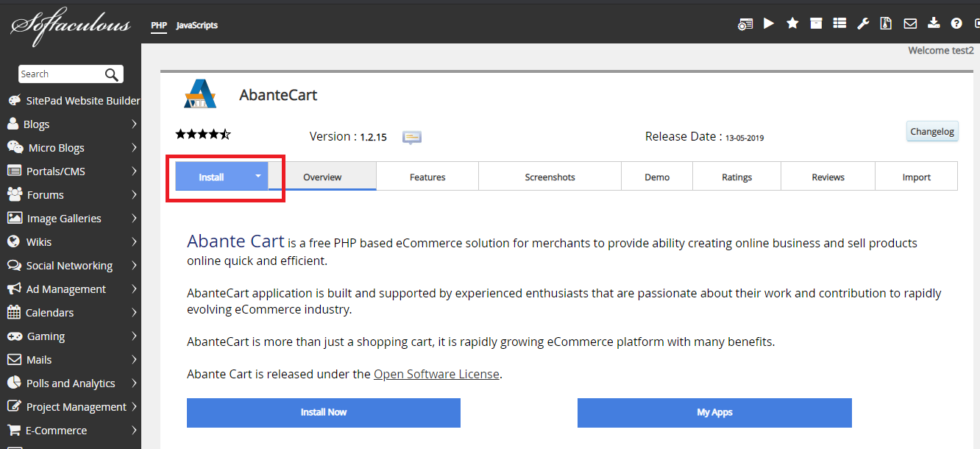Open the Demo tab

pos(657,177)
